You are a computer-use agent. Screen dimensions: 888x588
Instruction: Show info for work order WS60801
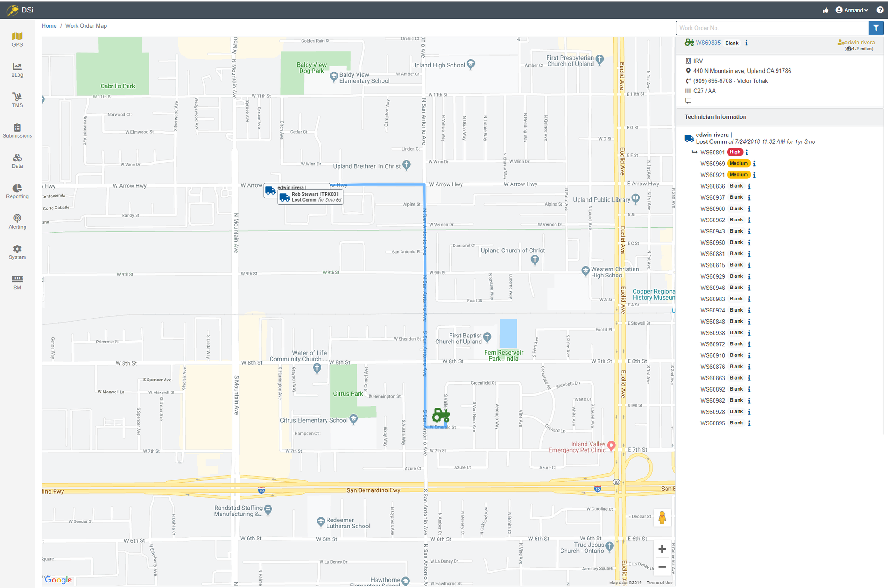(747, 153)
